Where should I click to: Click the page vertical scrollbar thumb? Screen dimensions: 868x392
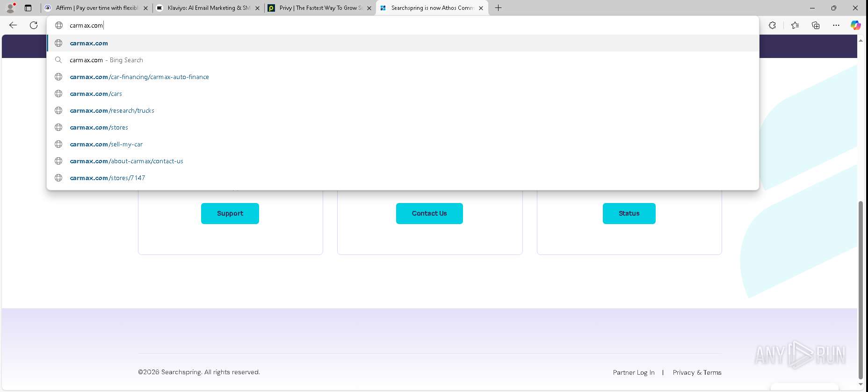tap(861, 290)
